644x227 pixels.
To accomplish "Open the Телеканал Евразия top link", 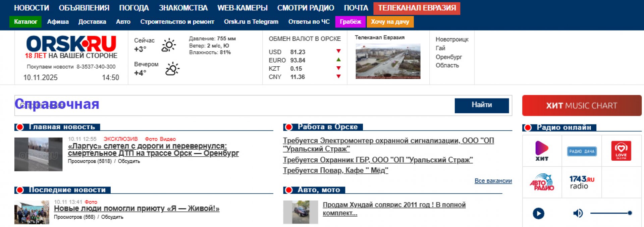I will point(417,8).
